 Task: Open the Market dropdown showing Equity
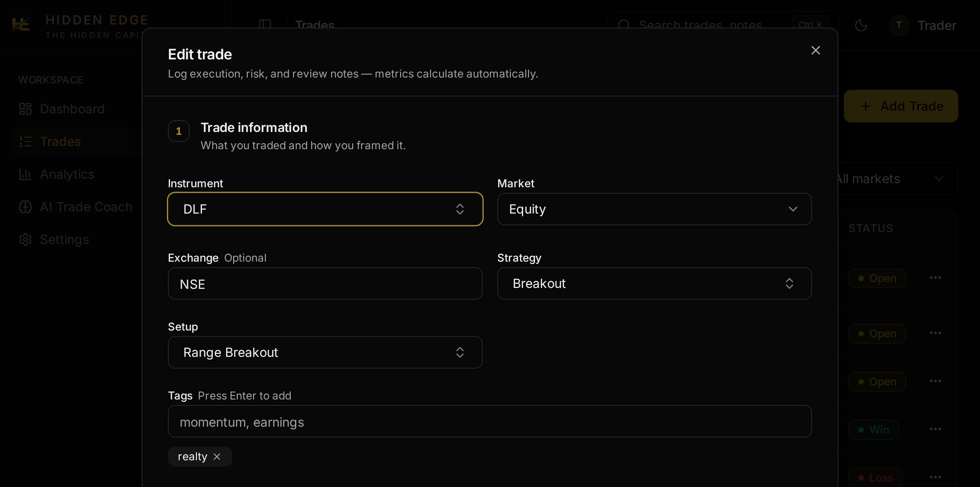click(x=654, y=209)
